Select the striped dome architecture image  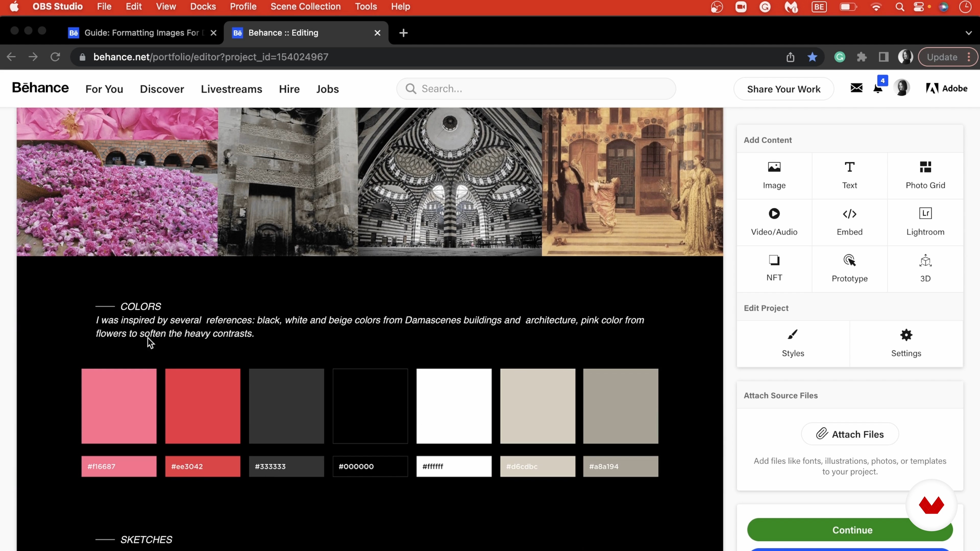pyautogui.click(x=450, y=182)
